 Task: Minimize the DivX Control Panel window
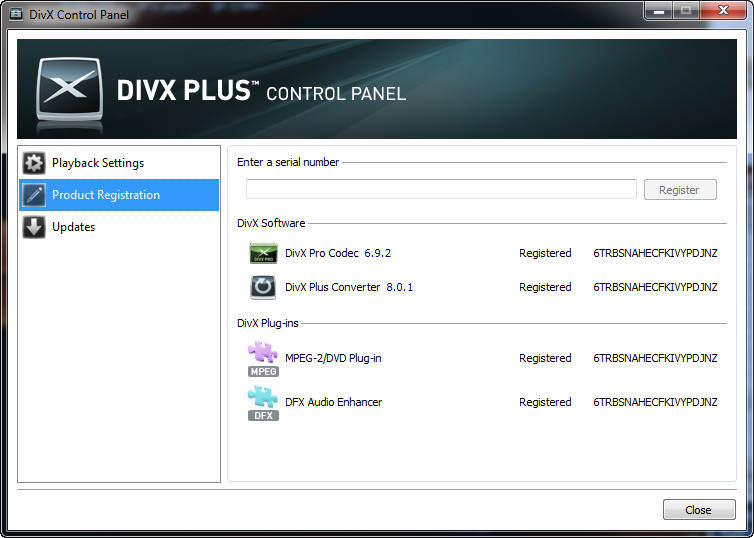pyautogui.click(x=659, y=11)
